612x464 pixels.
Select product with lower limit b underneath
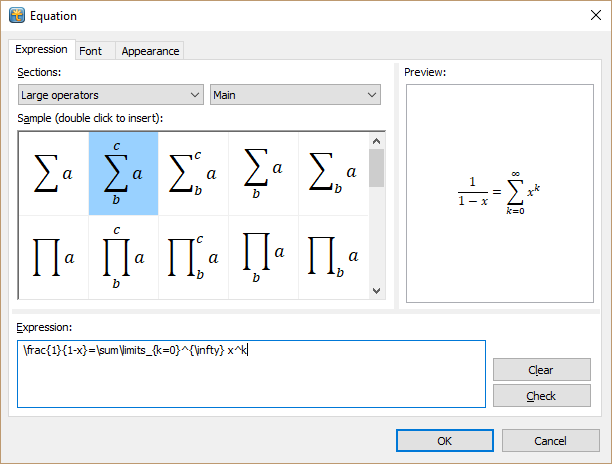(x=263, y=258)
